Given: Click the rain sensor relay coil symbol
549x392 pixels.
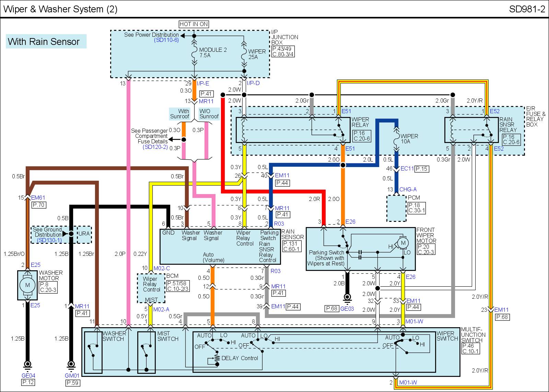Looking at the screenshot, I should (x=453, y=130).
